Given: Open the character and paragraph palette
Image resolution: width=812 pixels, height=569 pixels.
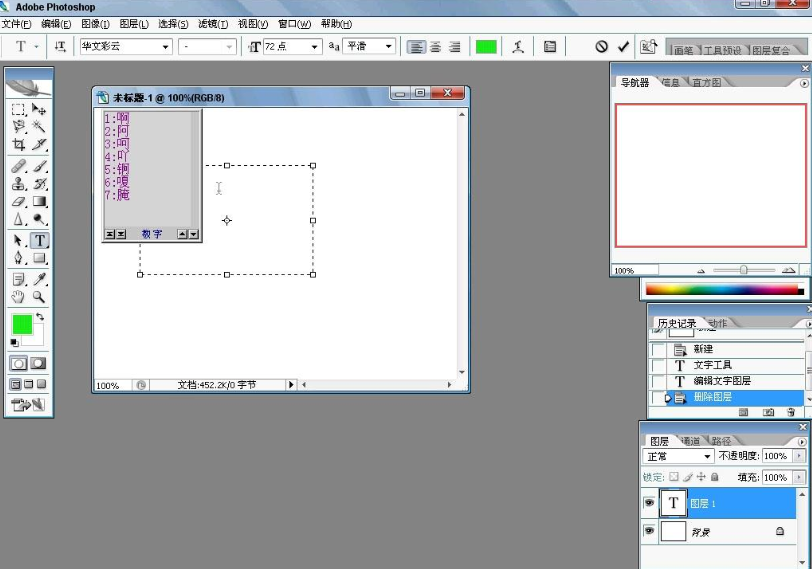Looking at the screenshot, I should [x=550, y=47].
